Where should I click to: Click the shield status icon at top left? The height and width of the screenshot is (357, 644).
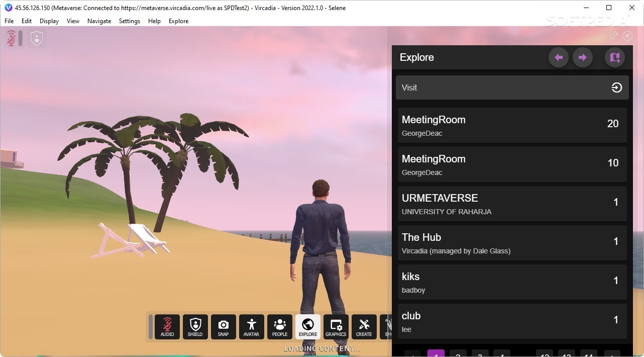point(37,38)
